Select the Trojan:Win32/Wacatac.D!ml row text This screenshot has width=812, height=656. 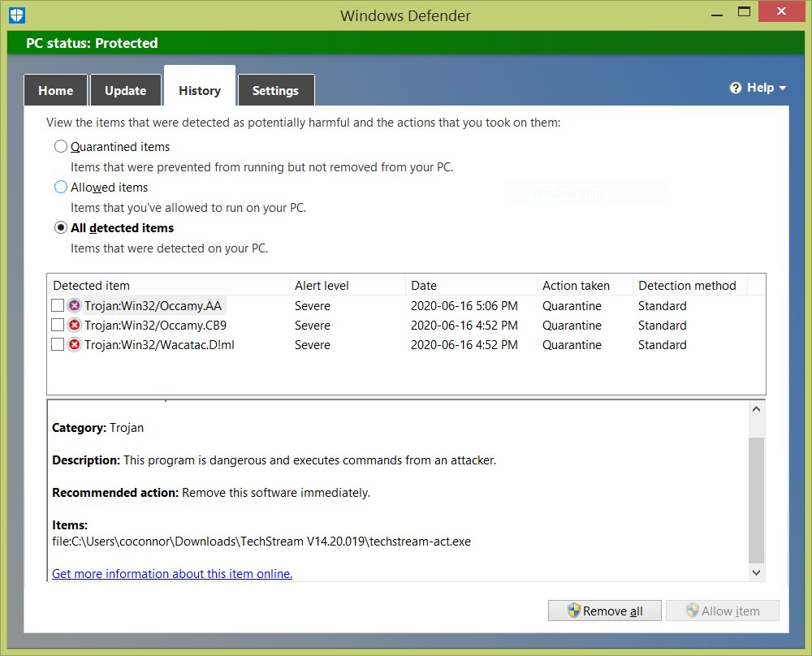(159, 344)
